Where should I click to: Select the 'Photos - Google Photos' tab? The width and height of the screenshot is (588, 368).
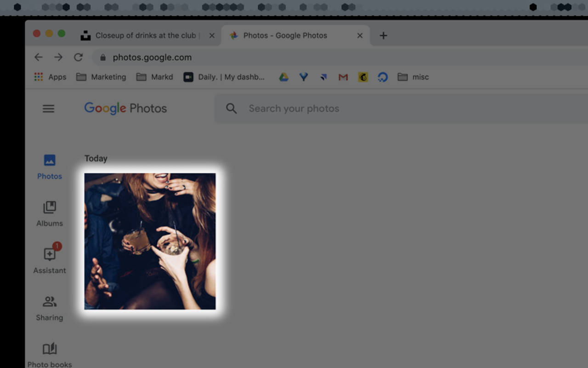pos(291,35)
